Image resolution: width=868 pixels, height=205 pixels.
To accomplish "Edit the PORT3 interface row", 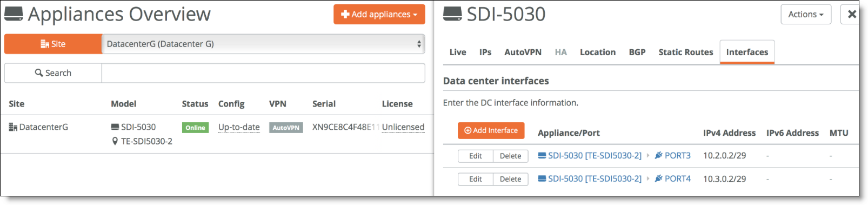I will [x=476, y=156].
